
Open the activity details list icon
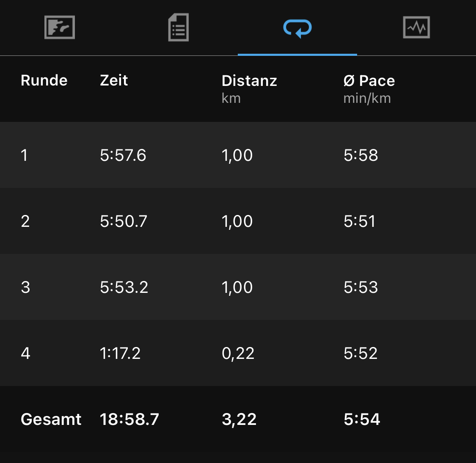click(x=179, y=28)
